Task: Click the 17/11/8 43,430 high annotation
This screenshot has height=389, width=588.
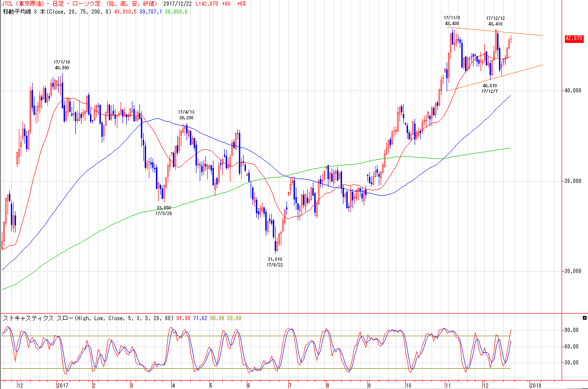Action: coord(453,20)
